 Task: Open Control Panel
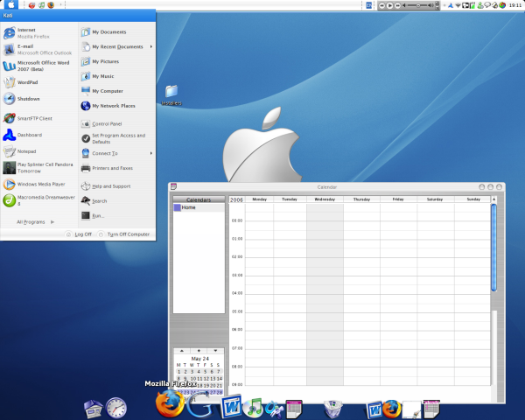[x=116, y=124]
